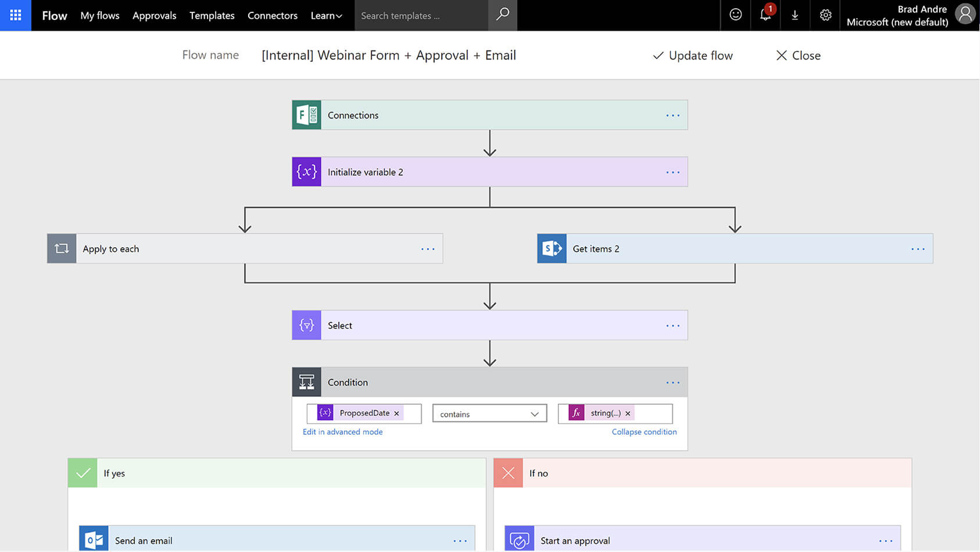Go to My flows
This screenshot has height=552, width=980.
click(x=100, y=16)
